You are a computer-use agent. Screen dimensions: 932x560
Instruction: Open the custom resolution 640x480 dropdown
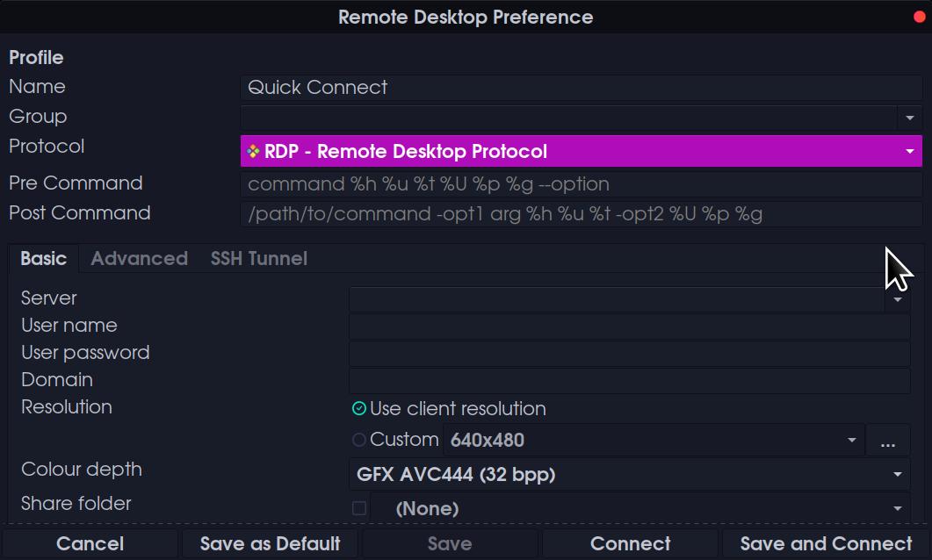pos(851,441)
